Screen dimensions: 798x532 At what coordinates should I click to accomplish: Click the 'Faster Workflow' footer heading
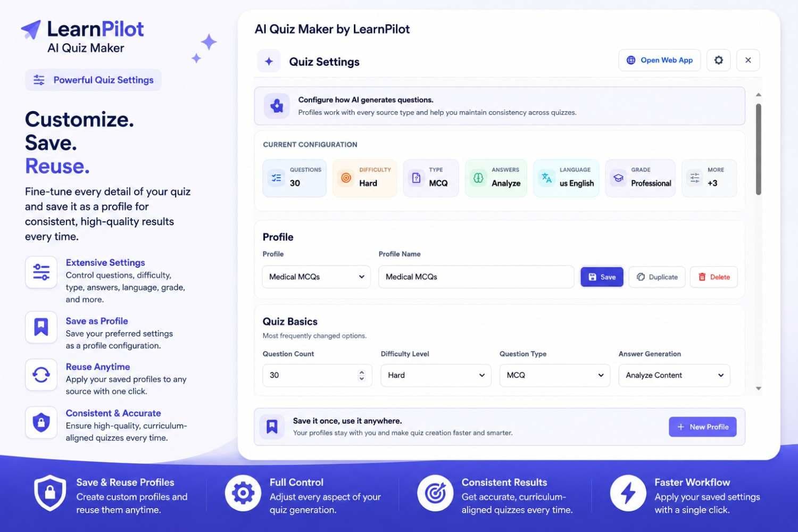[x=692, y=482]
